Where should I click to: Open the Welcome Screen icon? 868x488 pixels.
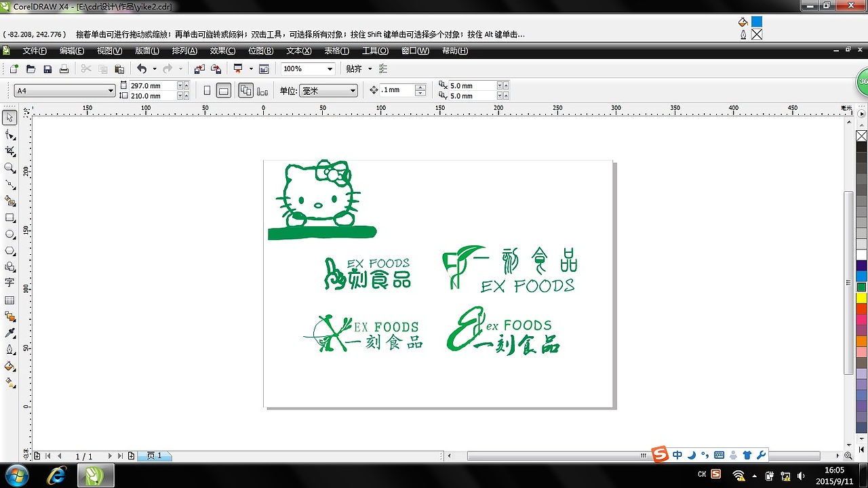(x=264, y=68)
